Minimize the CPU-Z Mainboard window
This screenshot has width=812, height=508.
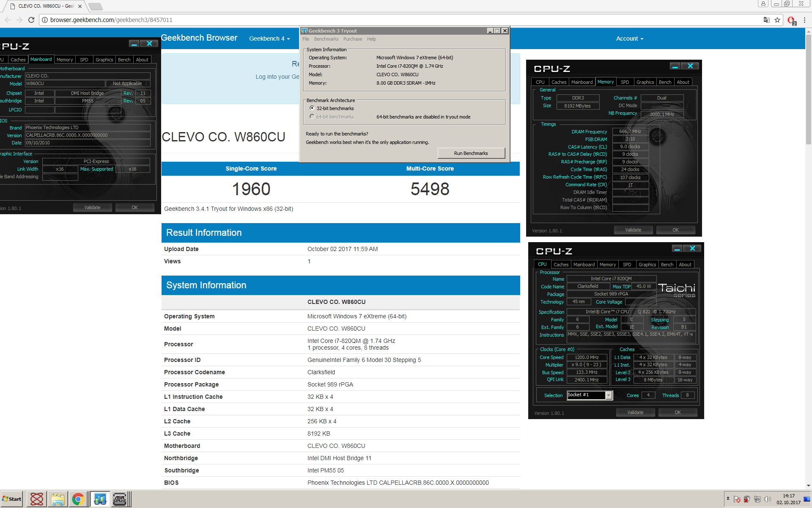click(x=134, y=44)
